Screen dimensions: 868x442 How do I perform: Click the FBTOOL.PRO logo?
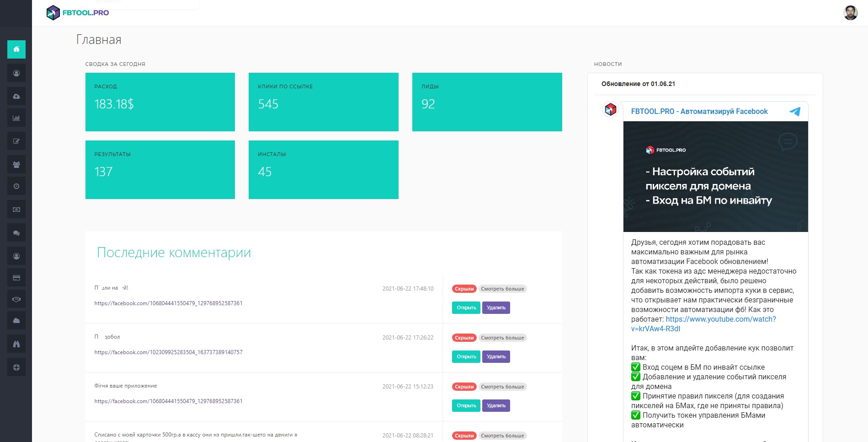[x=78, y=13]
